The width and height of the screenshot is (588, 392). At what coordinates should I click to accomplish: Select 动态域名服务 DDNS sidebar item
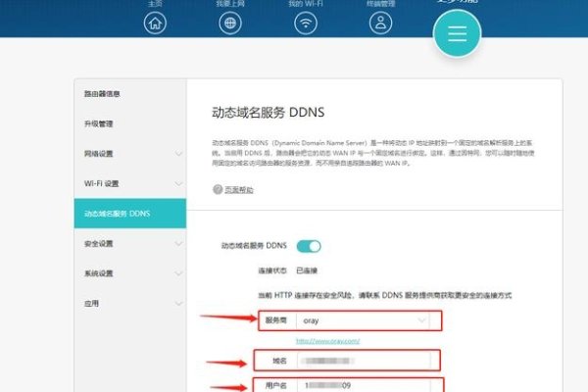(x=130, y=214)
